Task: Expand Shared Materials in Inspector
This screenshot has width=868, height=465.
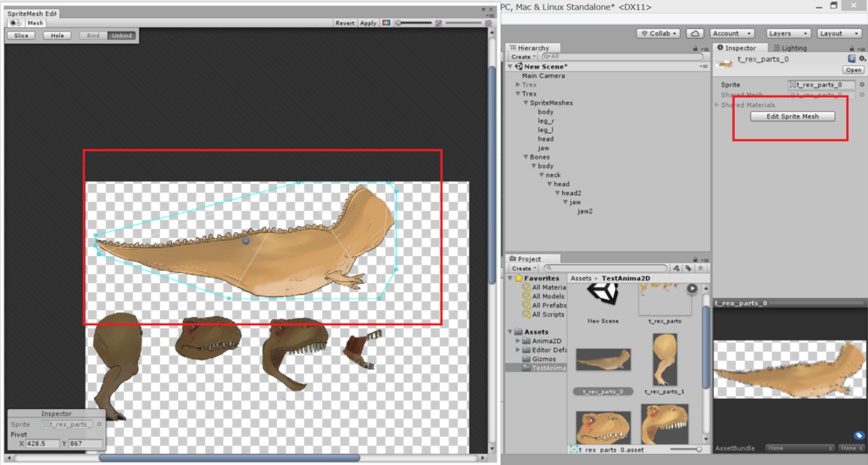Action: pyautogui.click(x=717, y=104)
